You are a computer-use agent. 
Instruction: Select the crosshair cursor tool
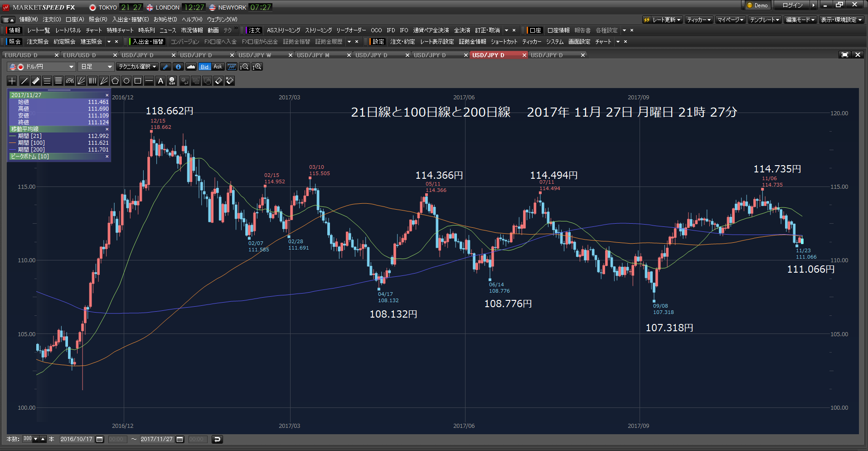pos(12,81)
